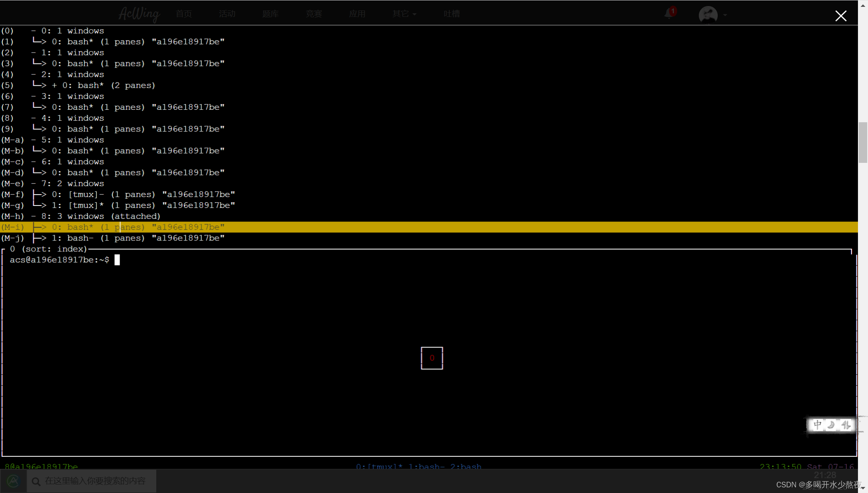Click the highlighted (M-i) 0: bash* row
Screen dimensions: 868x493
click(x=429, y=227)
